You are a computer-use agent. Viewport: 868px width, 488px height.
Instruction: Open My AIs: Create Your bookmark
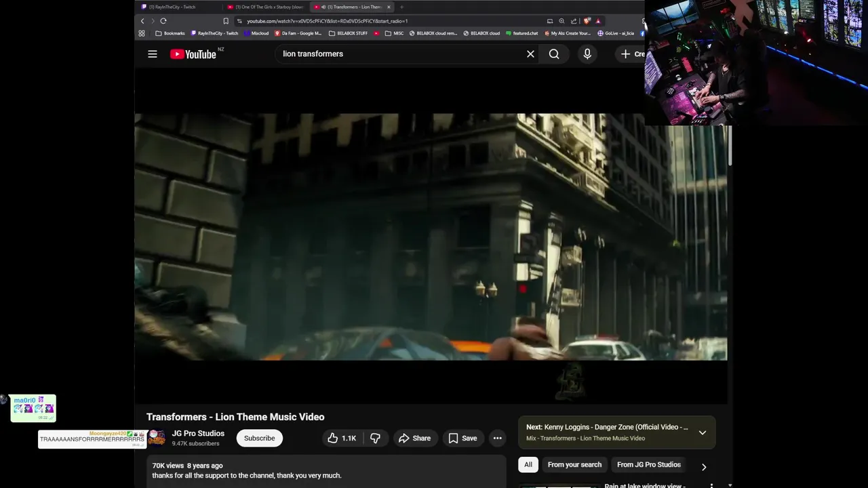[567, 33]
